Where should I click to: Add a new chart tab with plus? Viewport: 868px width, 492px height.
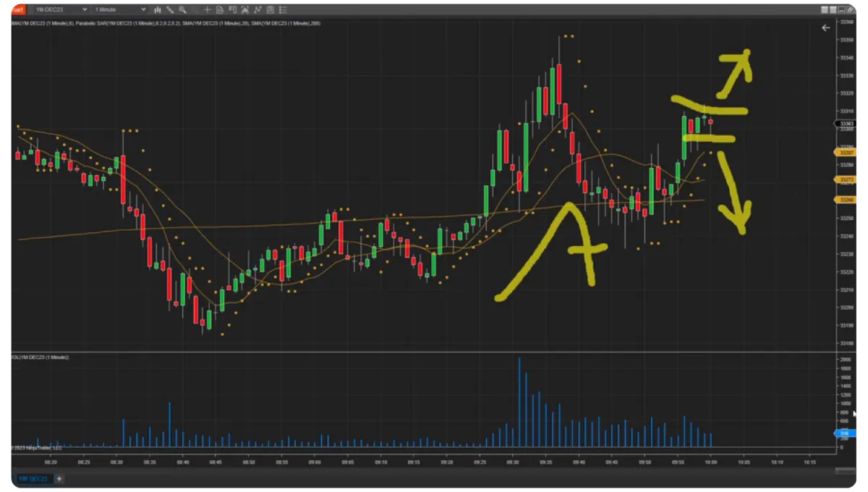click(x=60, y=478)
